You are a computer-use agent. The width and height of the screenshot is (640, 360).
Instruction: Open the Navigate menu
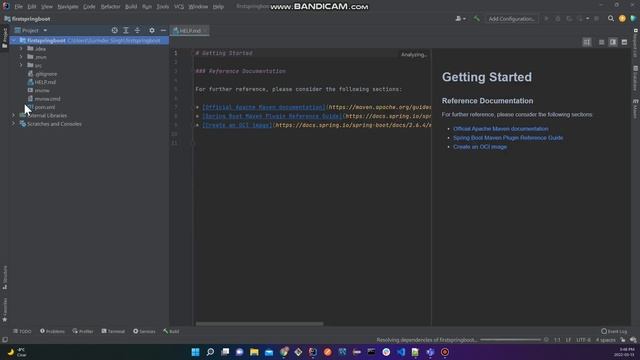tap(68, 7)
